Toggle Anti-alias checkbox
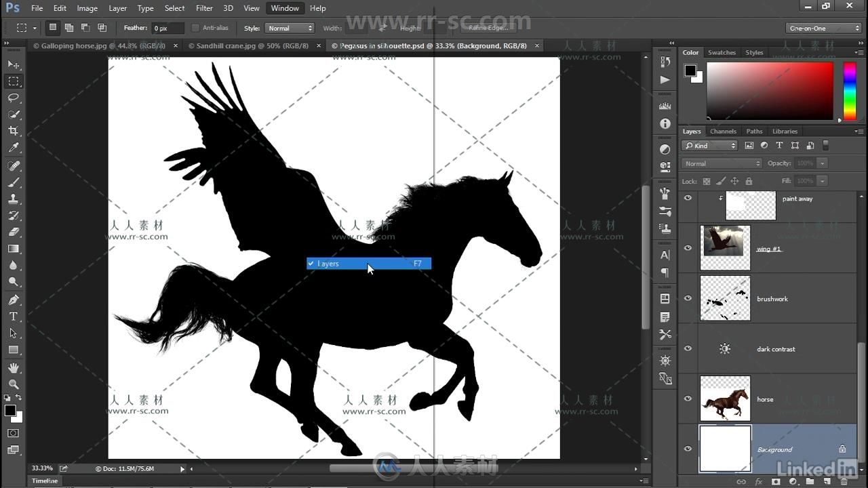868x488 pixels. tap(195, 28)
